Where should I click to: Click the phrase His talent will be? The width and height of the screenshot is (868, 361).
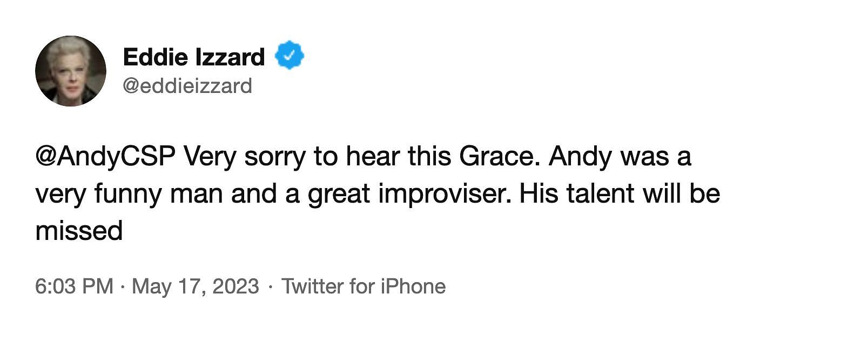pos(620,194)
